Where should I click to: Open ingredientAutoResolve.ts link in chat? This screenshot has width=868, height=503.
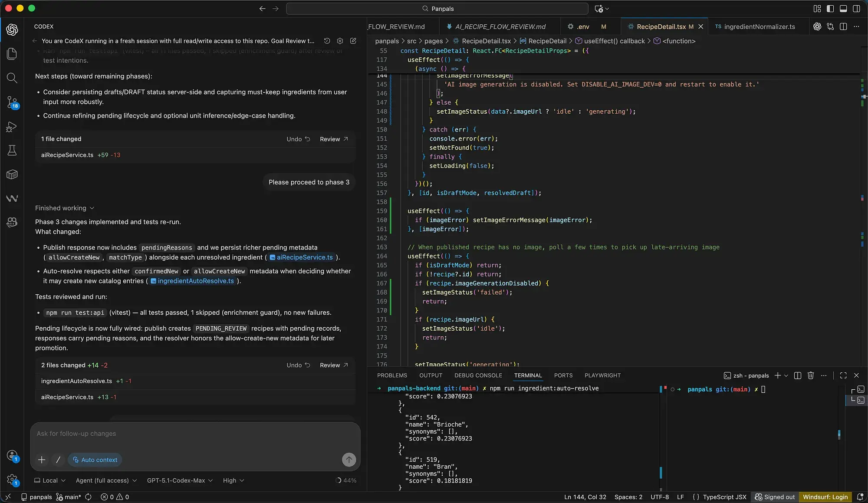pyautogui.click(x=195, y=281)
